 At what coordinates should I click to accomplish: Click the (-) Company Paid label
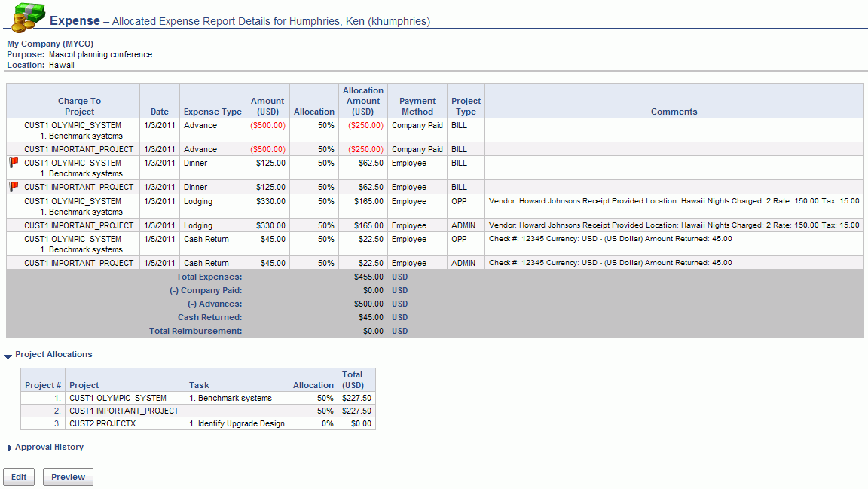pos(206,290)
